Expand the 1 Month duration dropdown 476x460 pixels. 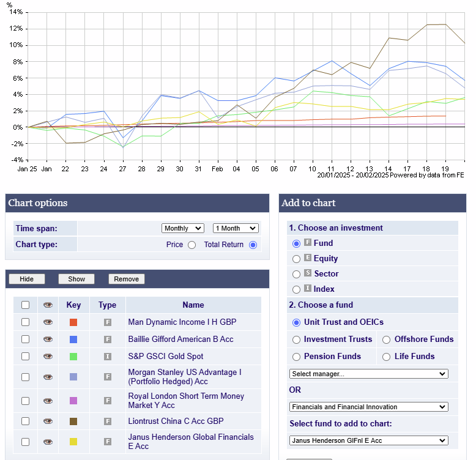coord(236,228)
